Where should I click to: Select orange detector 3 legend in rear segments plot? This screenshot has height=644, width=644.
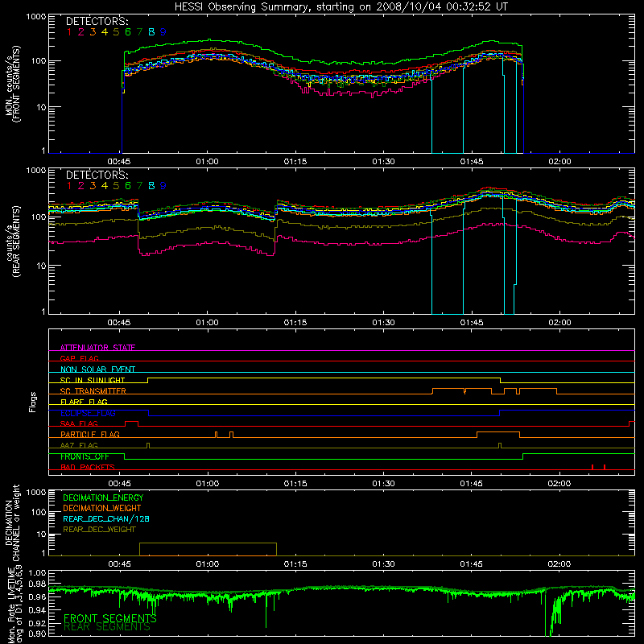(93, 186)
